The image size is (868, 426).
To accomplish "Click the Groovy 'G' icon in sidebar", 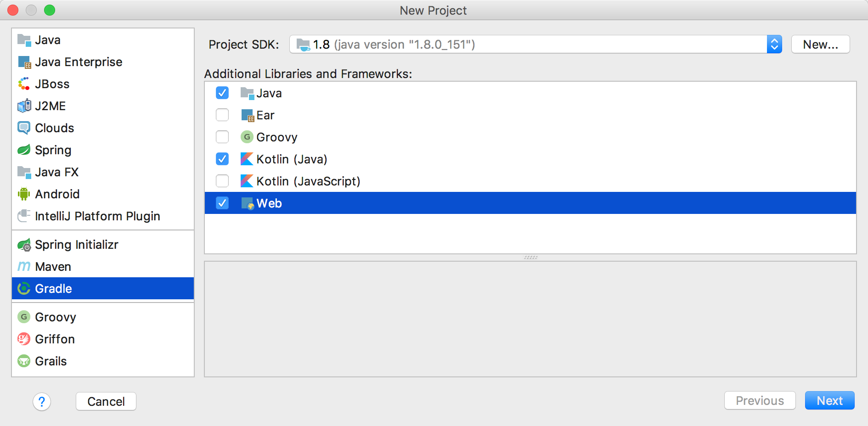I will tap(24, 317).
